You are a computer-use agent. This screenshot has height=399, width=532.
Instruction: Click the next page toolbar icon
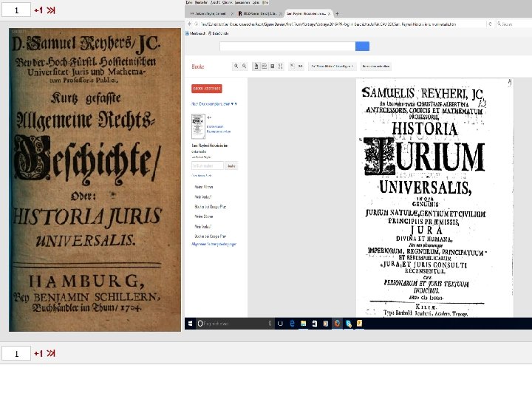pos(300,66)
